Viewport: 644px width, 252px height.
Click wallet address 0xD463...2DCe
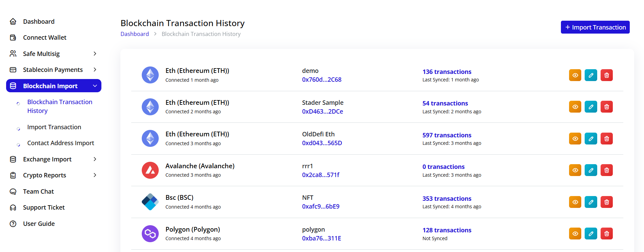tap(322, 112)
